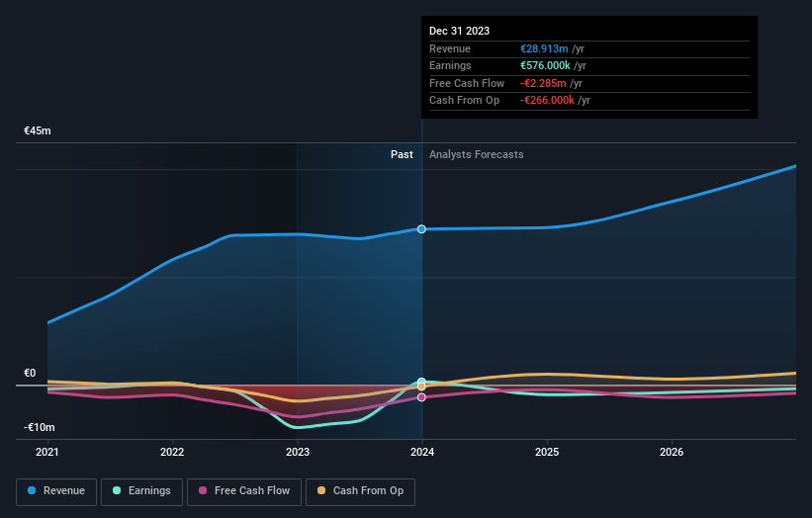Click the Analysts Forecasts label
Image resolution: width=812 pixels, height=518 pixels.
[476, 154]
